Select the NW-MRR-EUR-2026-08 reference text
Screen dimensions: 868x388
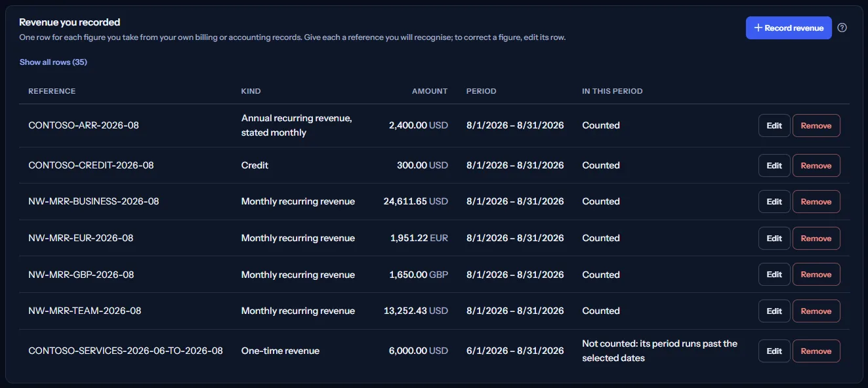pyautogui.click(x=81, y=238)
